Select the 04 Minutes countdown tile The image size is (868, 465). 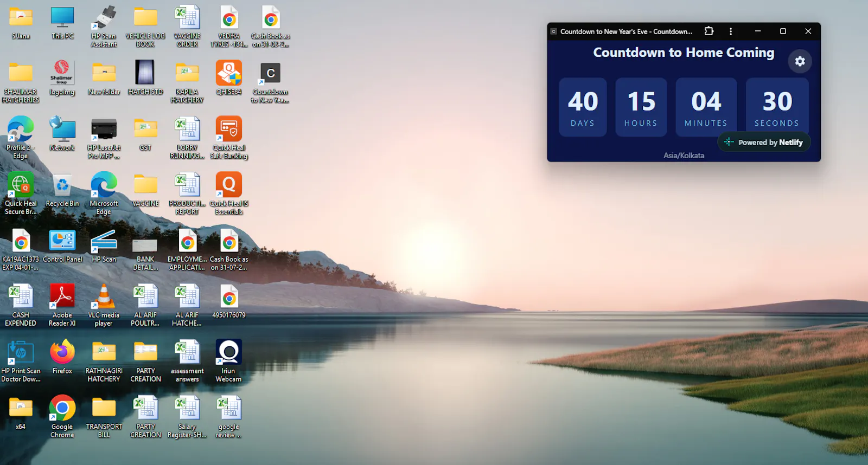pos(706,107)
